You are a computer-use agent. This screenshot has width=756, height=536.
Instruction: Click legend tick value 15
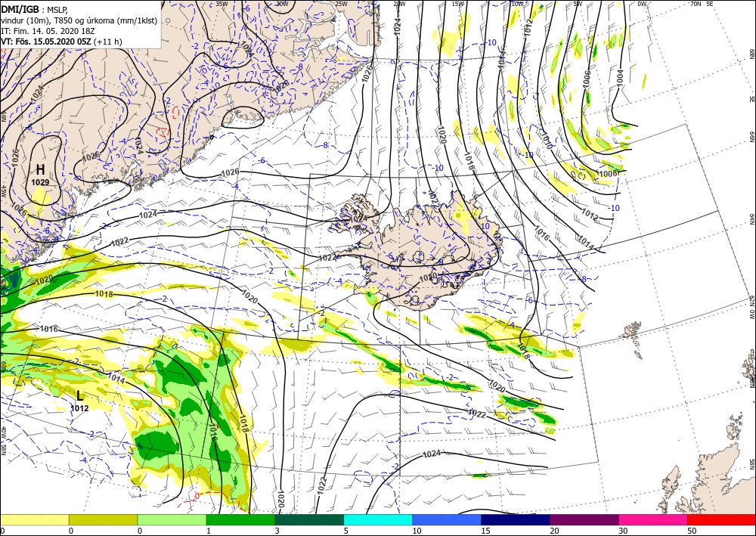click(485, 531)
